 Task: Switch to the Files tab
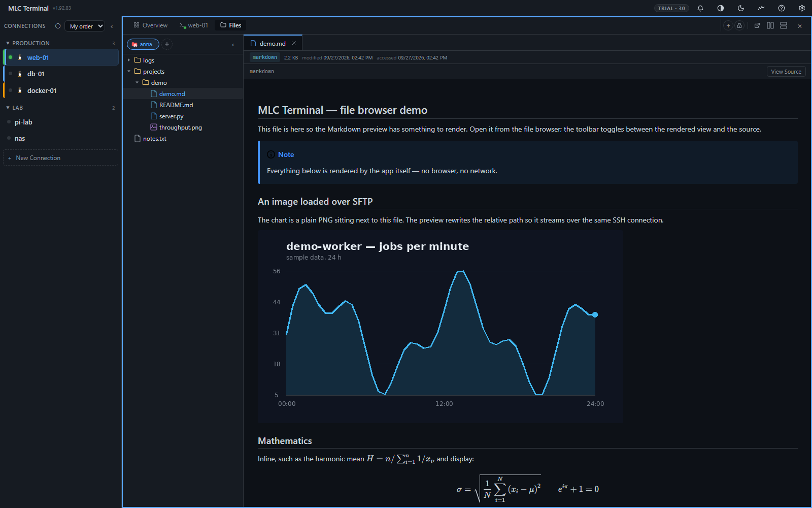point(230,25)
